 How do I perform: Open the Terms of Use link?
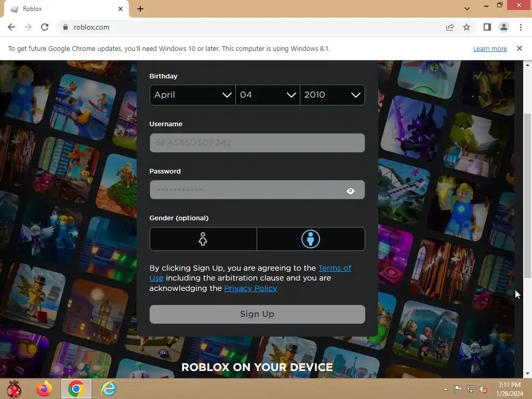point(335,268)
